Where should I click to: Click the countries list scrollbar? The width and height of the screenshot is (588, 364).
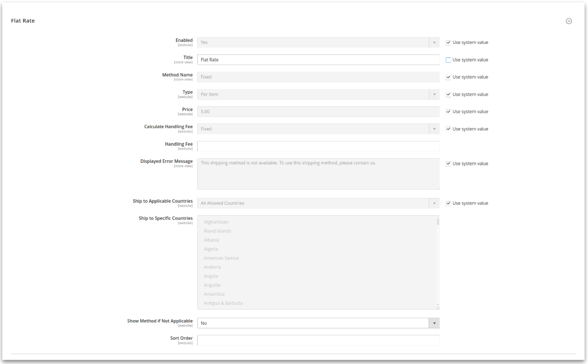[x=437, y=263]
